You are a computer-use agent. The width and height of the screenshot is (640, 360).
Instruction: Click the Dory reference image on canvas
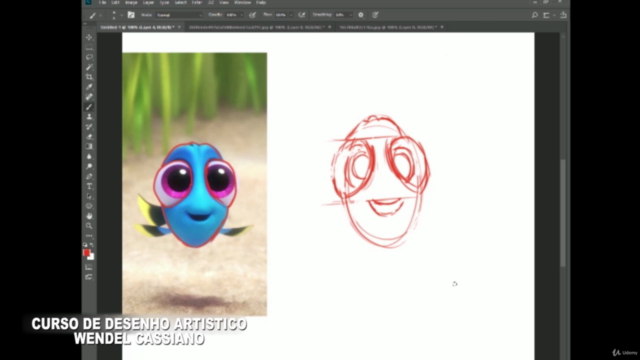point(195,184)
